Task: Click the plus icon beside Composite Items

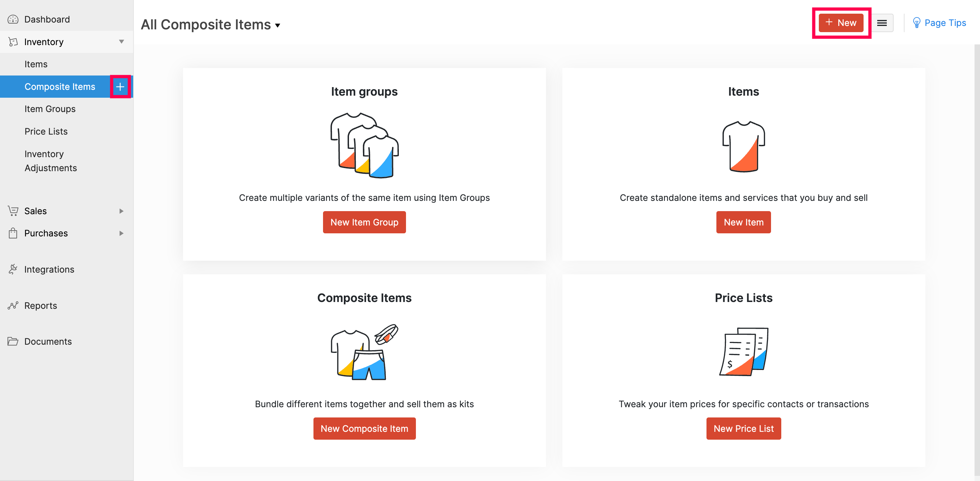Action: coord(120,87)
